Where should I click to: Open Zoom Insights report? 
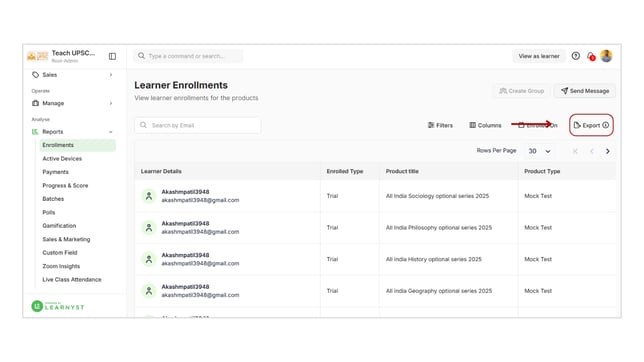(61, 266)
